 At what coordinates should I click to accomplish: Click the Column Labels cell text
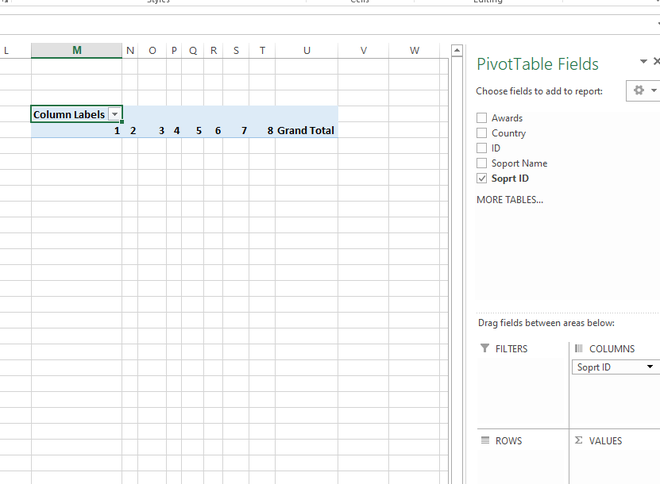[69, 114]
